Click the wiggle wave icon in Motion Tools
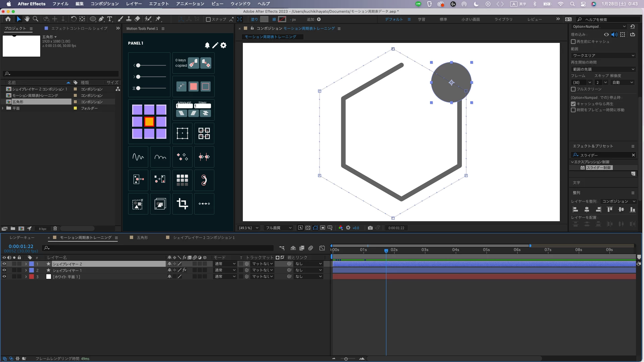The image size is (644, 362). (138, 157)
